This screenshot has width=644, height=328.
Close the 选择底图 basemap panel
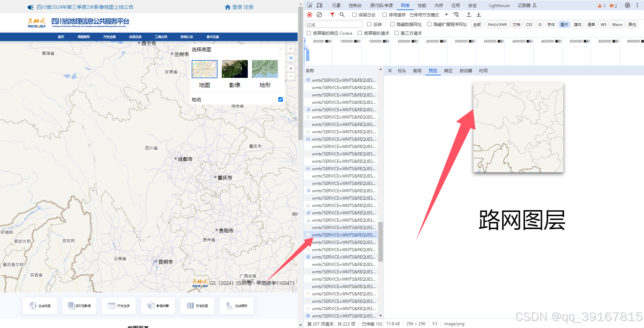[x=280, y=49]
